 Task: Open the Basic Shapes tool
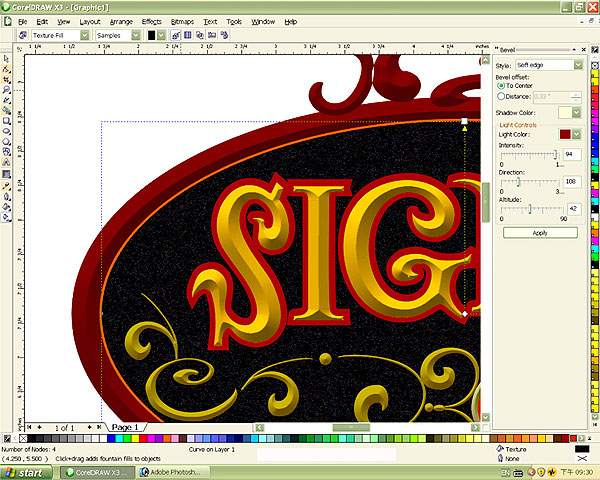6,152
